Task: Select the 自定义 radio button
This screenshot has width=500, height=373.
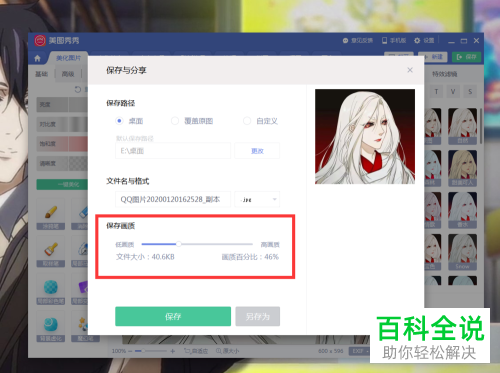Action: (x=247, y=121)
